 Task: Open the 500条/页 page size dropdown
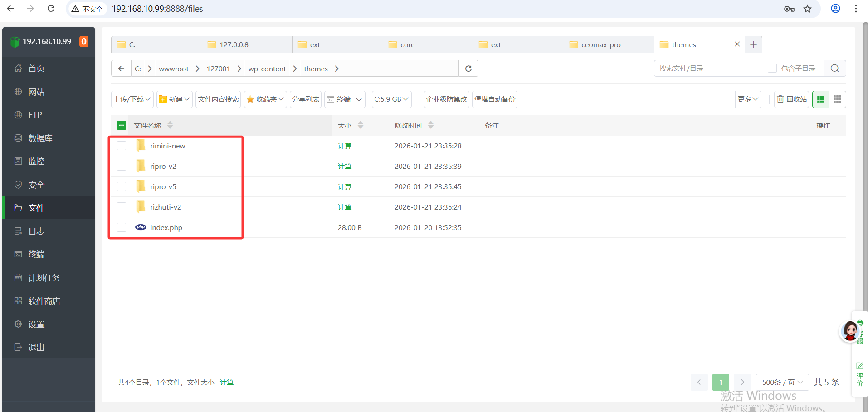click(x=782, y=382)
